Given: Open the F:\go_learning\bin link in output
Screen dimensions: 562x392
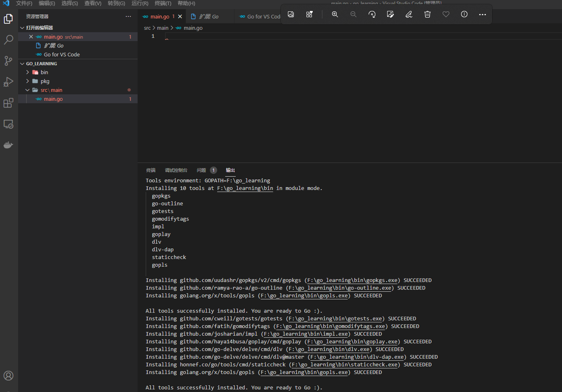Looking at the screenshot, I should click(x=245, y=188).
